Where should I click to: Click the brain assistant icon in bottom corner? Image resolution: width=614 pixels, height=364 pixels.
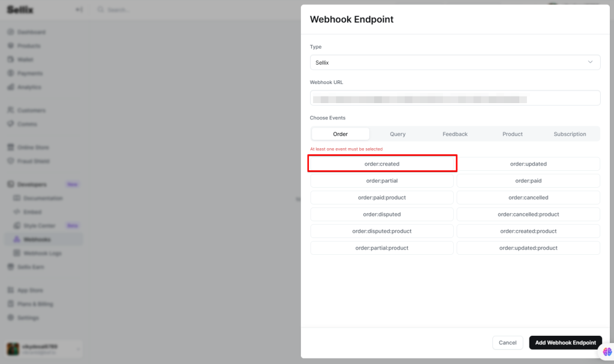pyautogui.click(x=607, y=352)
